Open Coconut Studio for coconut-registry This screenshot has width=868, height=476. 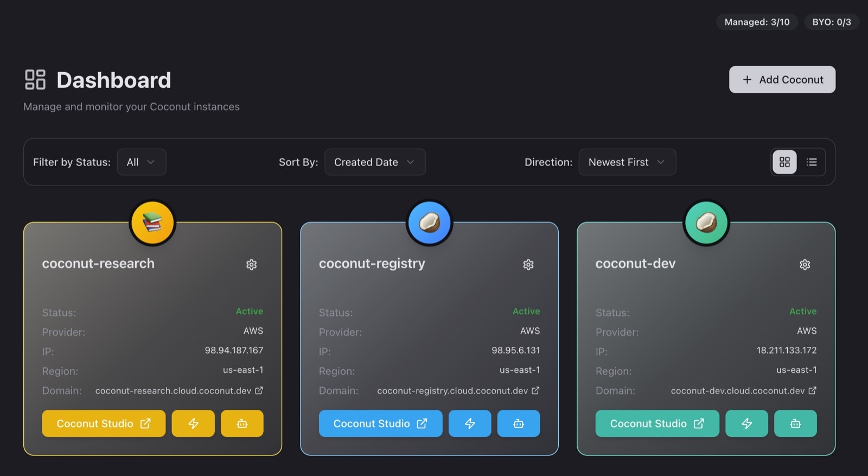click(x=380, y=423)
